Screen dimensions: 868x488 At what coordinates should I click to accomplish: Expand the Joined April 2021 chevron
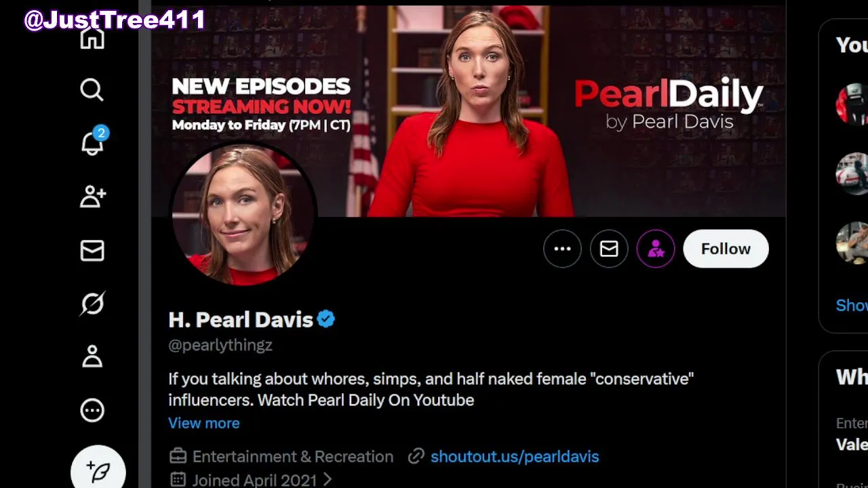pyautogui.click(x=328, y=480)
